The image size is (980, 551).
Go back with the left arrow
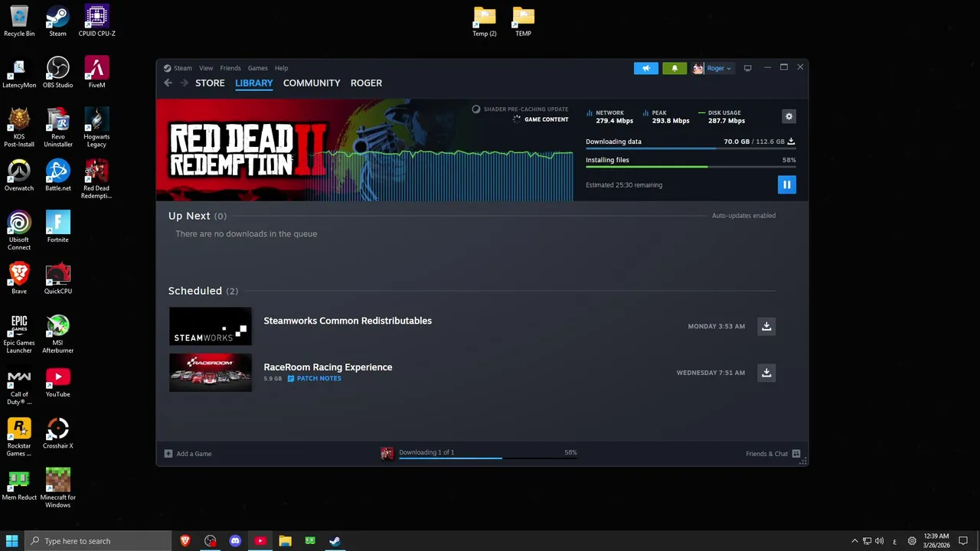[168, 83]
